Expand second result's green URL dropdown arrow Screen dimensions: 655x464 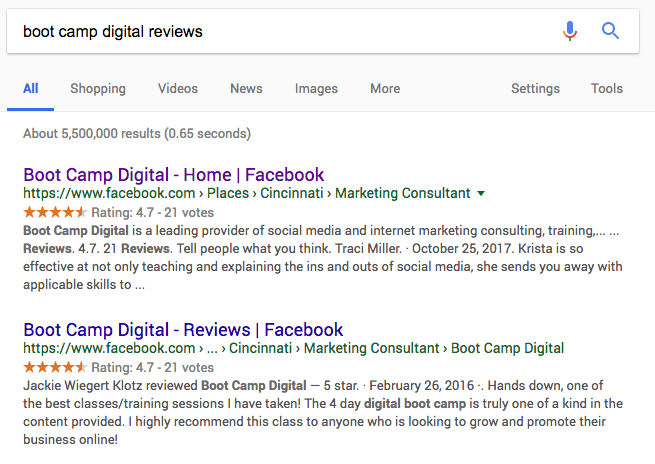pyautogui.click(x=572, y=348)
